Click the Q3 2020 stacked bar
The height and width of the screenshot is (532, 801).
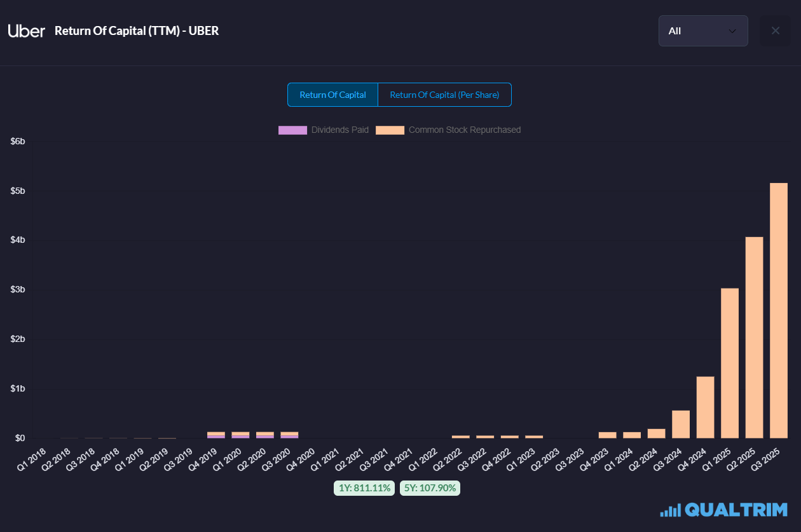coord(289,435)
